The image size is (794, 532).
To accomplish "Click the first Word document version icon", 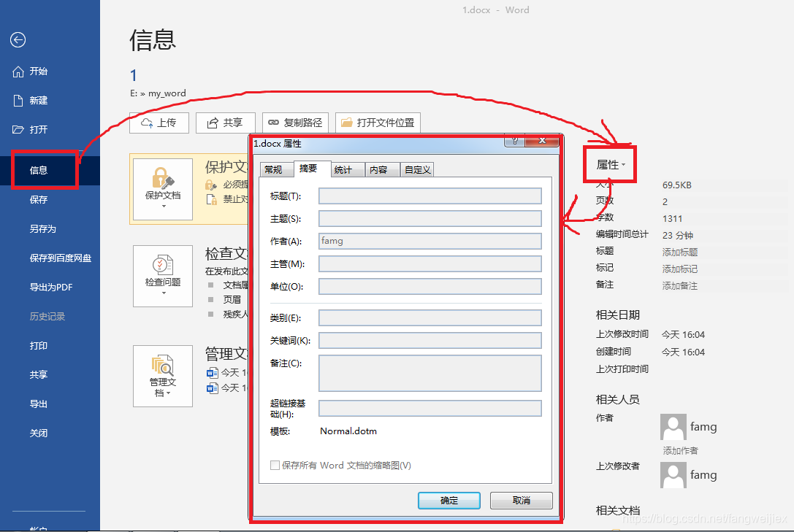I will point(212,373).
